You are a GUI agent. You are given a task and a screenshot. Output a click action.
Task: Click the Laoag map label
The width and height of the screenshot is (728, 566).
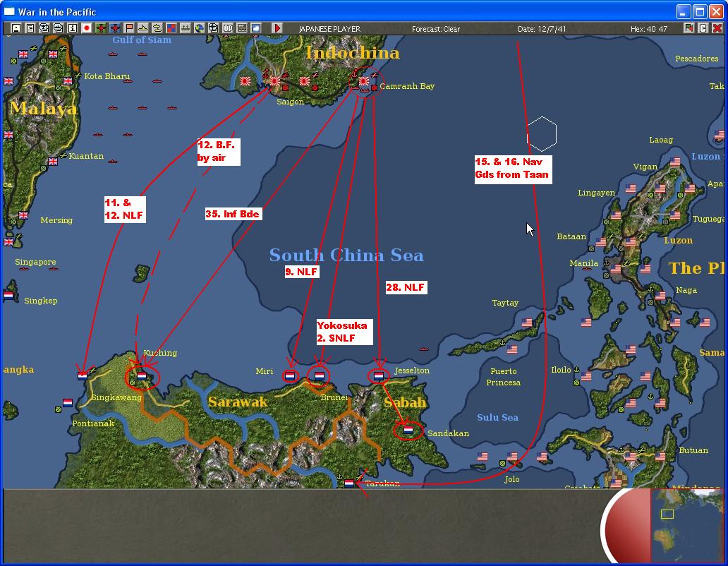pyautogui.click(x=661, y=140)
